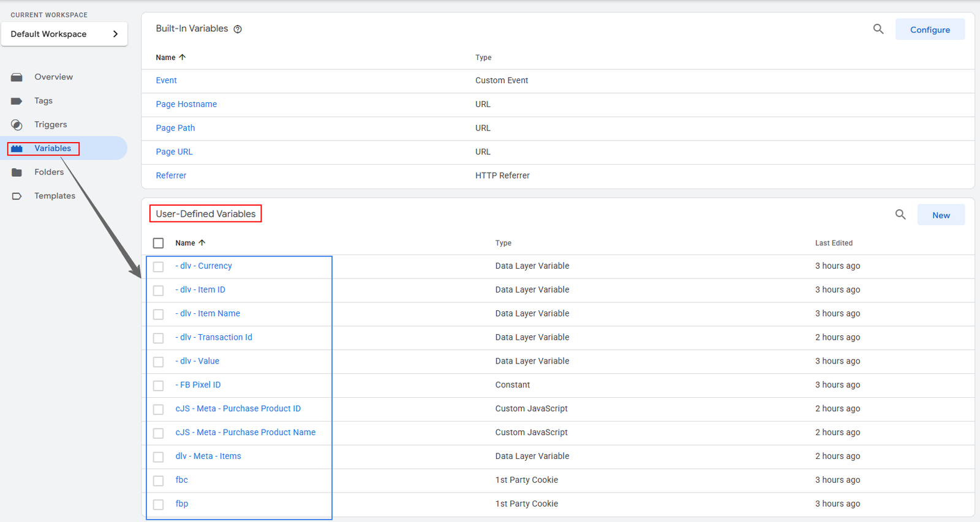Check the box for dlv - Currency

coord(159,267)
